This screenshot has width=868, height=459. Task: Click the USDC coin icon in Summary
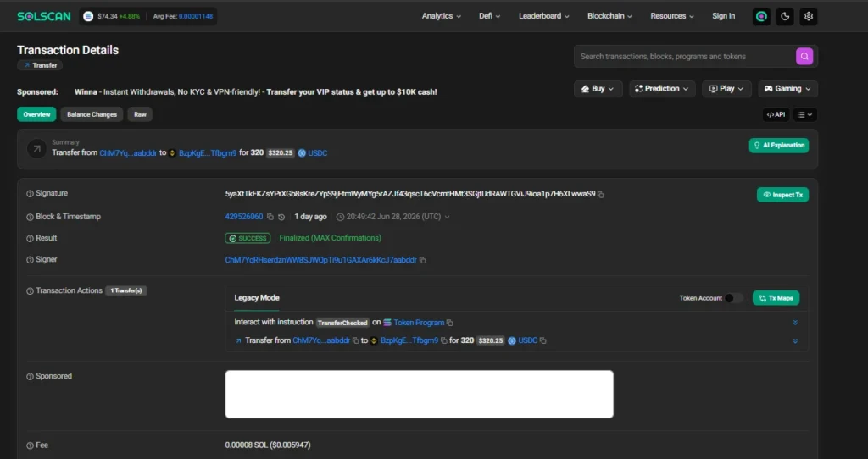(x=302, y=153)
